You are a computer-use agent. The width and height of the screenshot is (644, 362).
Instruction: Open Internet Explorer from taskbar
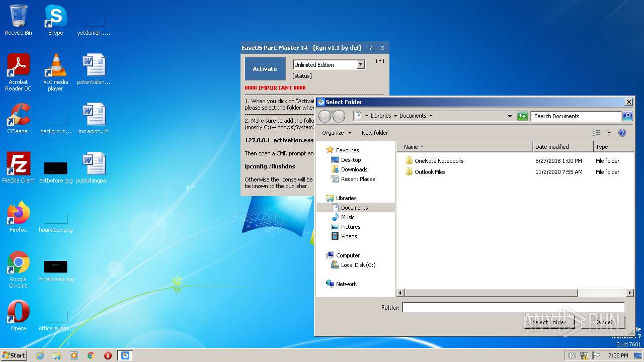(x=40, y=355)
